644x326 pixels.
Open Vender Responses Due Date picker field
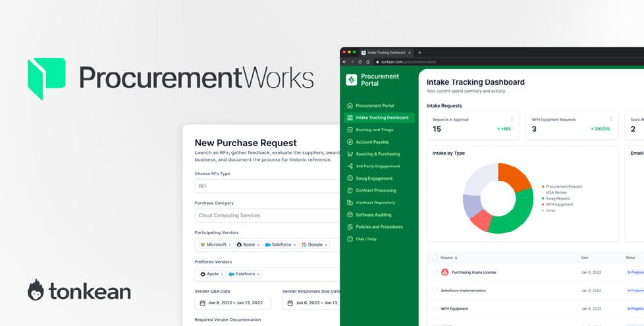tap(311, 303)
